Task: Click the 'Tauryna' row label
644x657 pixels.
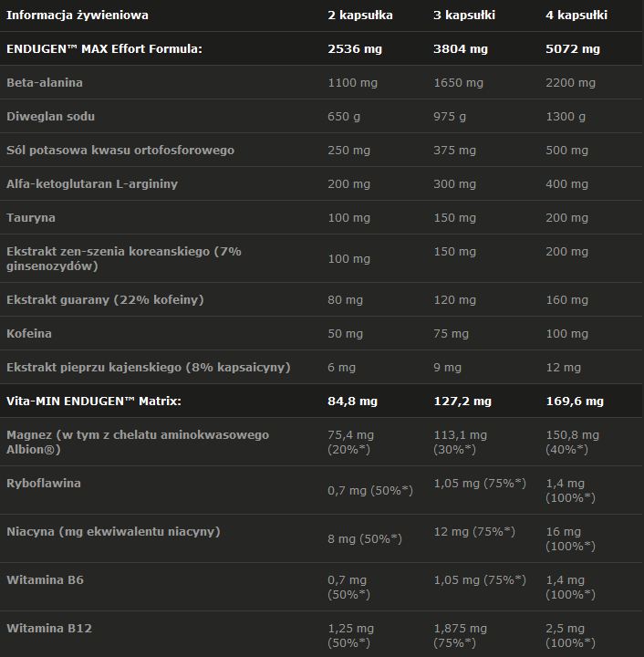Action: [x=31, y=218]
